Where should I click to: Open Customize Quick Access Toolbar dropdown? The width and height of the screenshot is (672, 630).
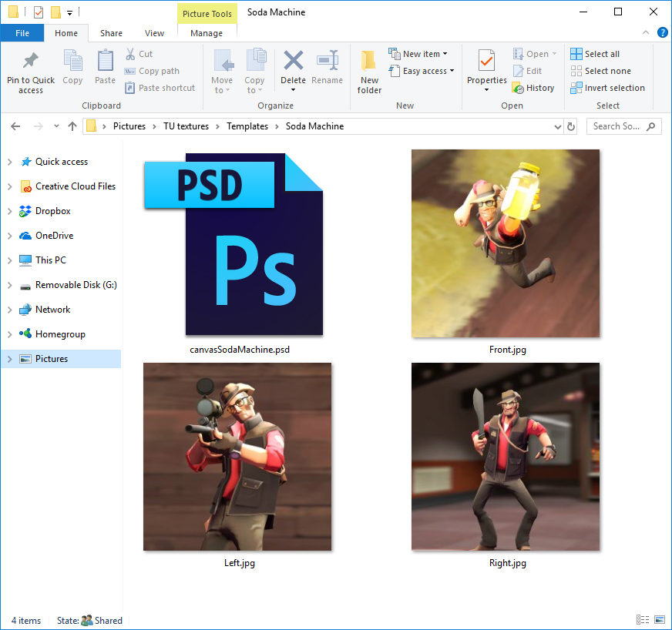[x=69, y=13]
